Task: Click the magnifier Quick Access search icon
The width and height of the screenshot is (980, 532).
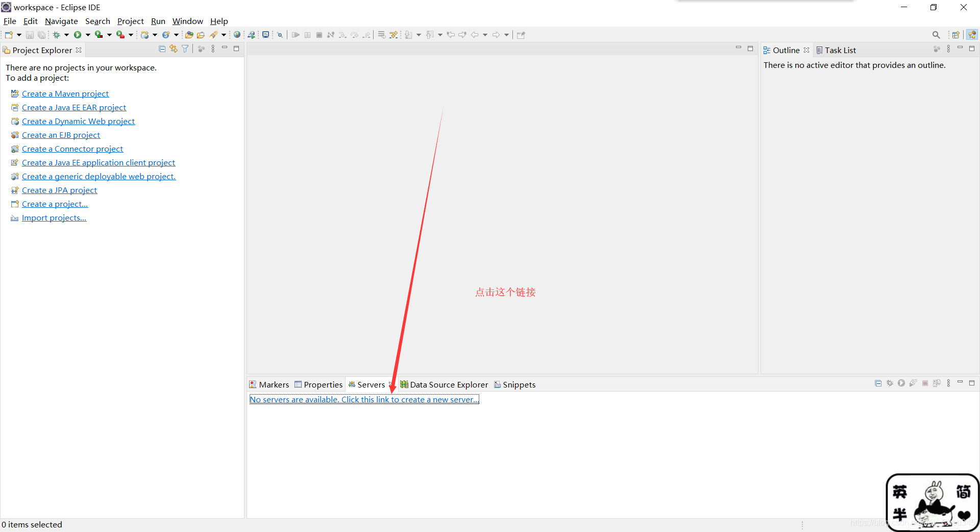Action: point(936,35)
